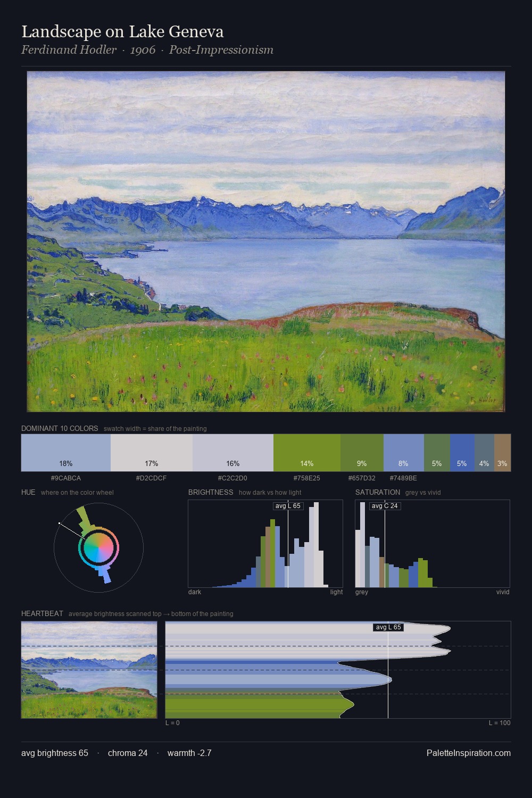Click the heartbeat brightness profile chart
This screenshot has height=798, width=532.
click(x=338, y=670)
